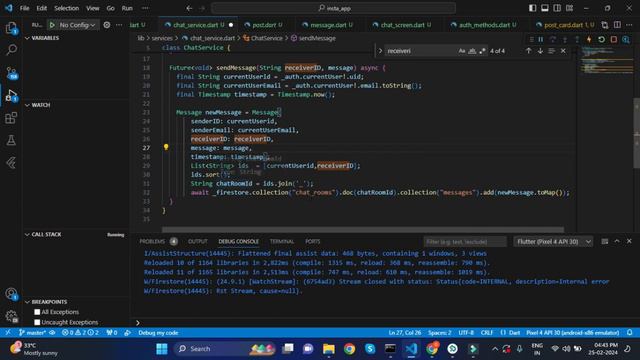
Task: Check the All Exceptions breakpoint box
Action: pos(37,312)
